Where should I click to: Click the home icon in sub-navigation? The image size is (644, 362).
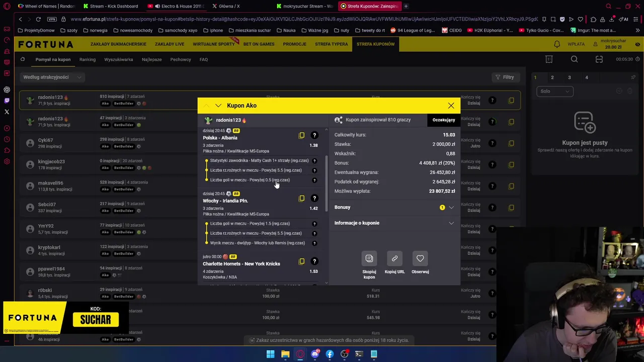point(22,59)
